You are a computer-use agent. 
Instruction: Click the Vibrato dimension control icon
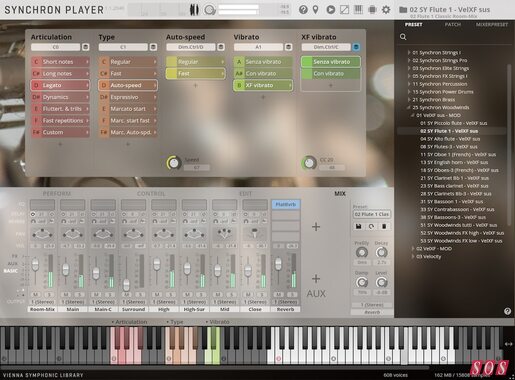point(288,47)
